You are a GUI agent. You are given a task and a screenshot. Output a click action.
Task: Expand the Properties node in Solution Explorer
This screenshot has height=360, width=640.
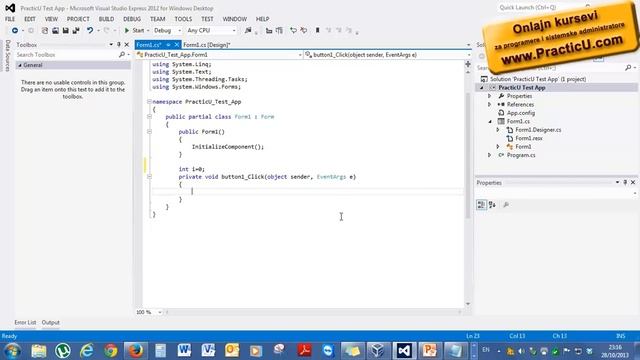(x=489, y=96)
